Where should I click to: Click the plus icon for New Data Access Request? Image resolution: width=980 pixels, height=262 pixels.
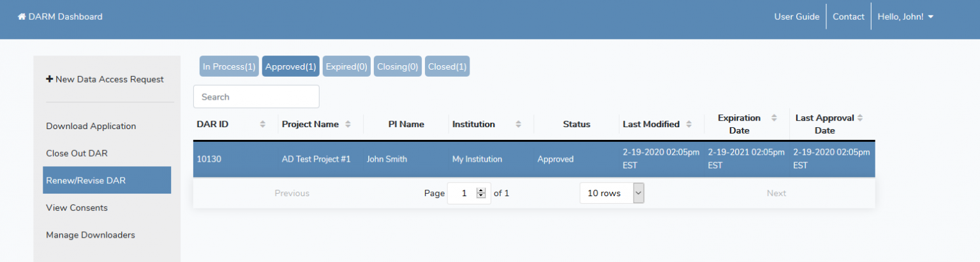pos(50,79)
